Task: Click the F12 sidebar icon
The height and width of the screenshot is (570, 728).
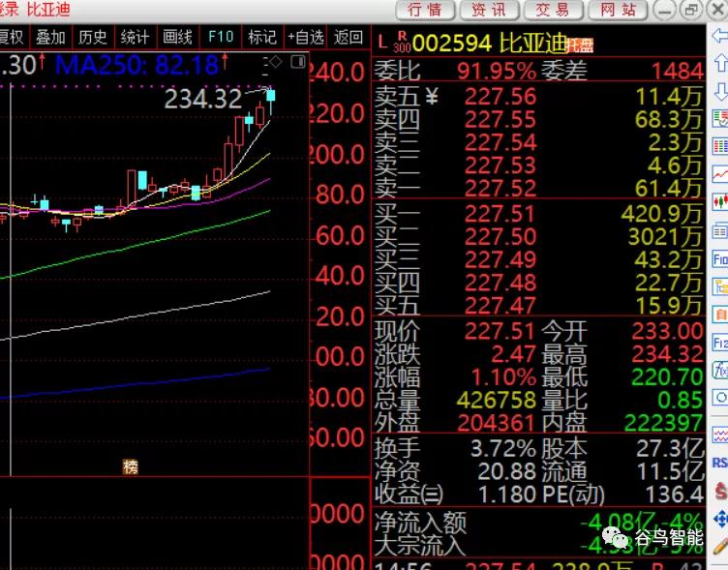Action: coord(720,343)
